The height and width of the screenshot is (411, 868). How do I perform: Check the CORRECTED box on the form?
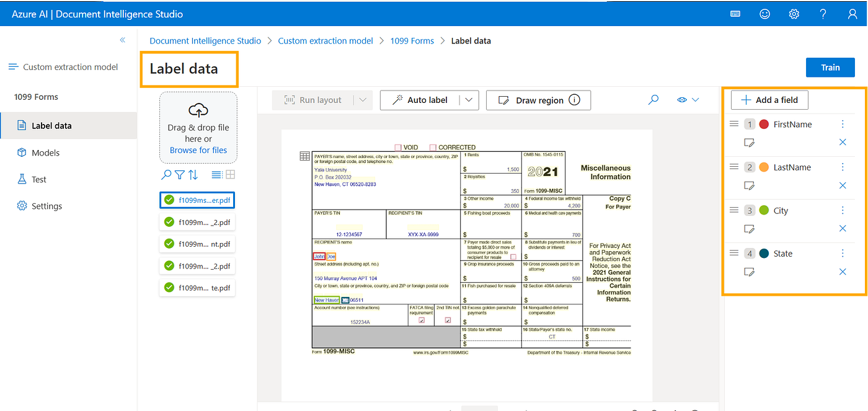433,148
